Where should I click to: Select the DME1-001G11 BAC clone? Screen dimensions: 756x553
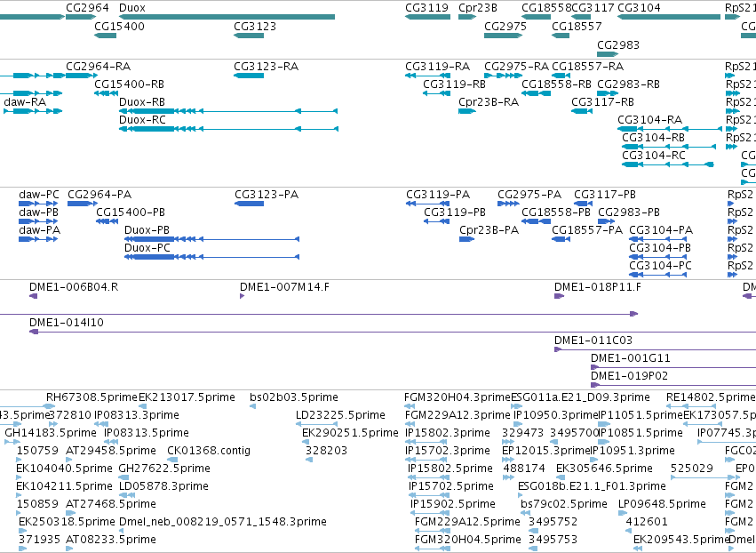[x=673, y=367]
